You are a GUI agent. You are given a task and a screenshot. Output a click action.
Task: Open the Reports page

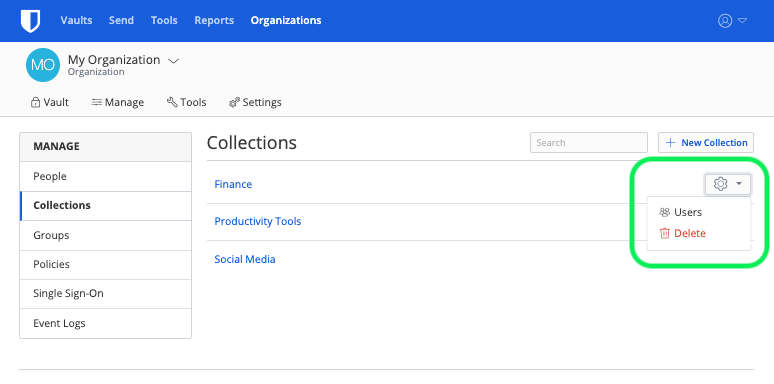tap(214, 20)
